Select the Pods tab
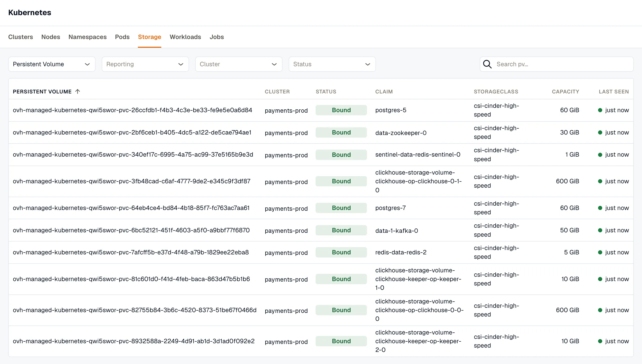Screen dimensions: 642x364 click(122, 37)
